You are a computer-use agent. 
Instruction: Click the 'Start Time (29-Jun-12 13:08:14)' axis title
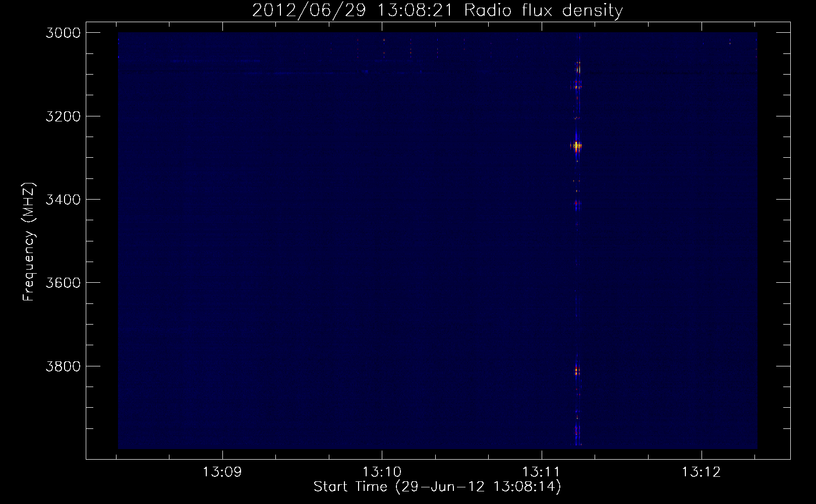click(437, 487)
